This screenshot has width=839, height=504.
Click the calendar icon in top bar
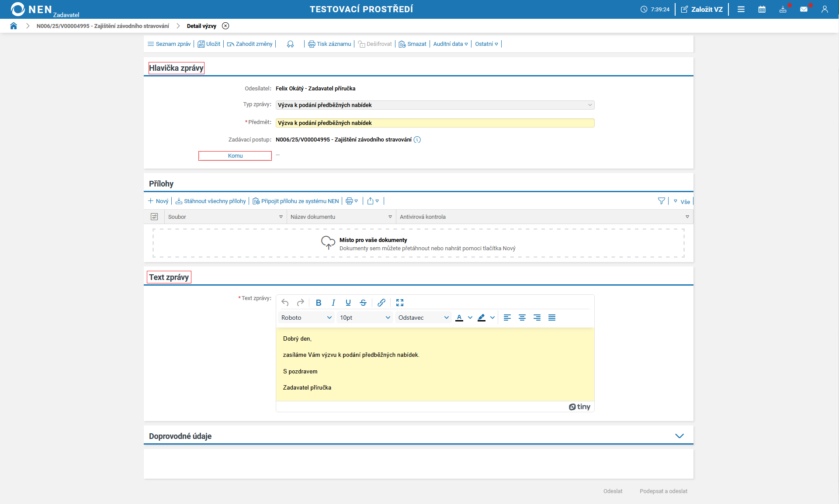[762, 9]
